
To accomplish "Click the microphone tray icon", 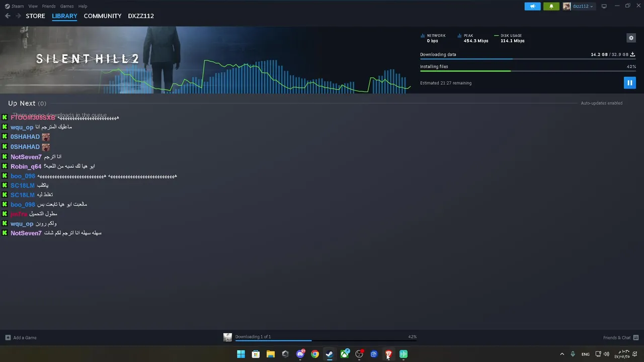I will 573,354.
